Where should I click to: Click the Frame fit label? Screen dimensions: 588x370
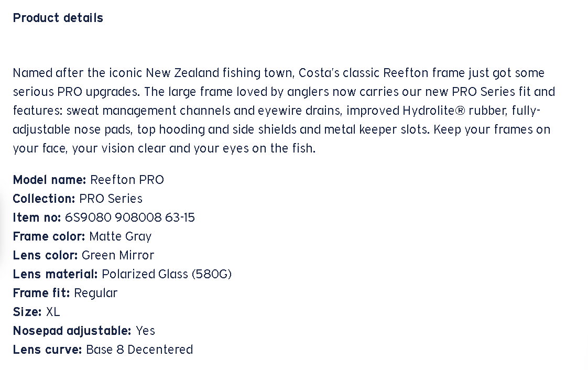(41, 293)
